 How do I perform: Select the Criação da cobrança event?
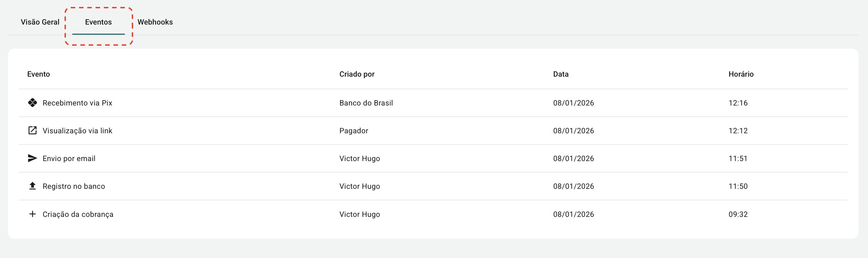pyautogui.click(x=78, y=214)
